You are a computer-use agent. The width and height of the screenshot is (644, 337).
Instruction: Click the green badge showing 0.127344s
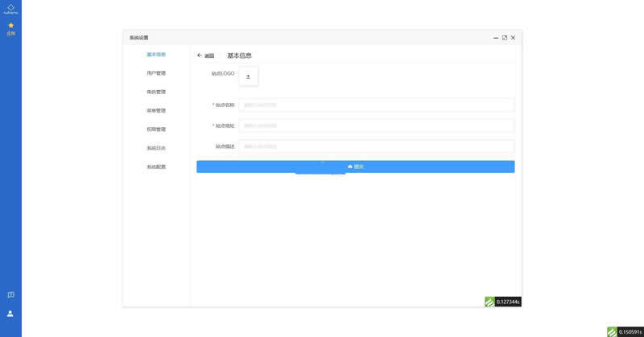[x=502, y=302]
